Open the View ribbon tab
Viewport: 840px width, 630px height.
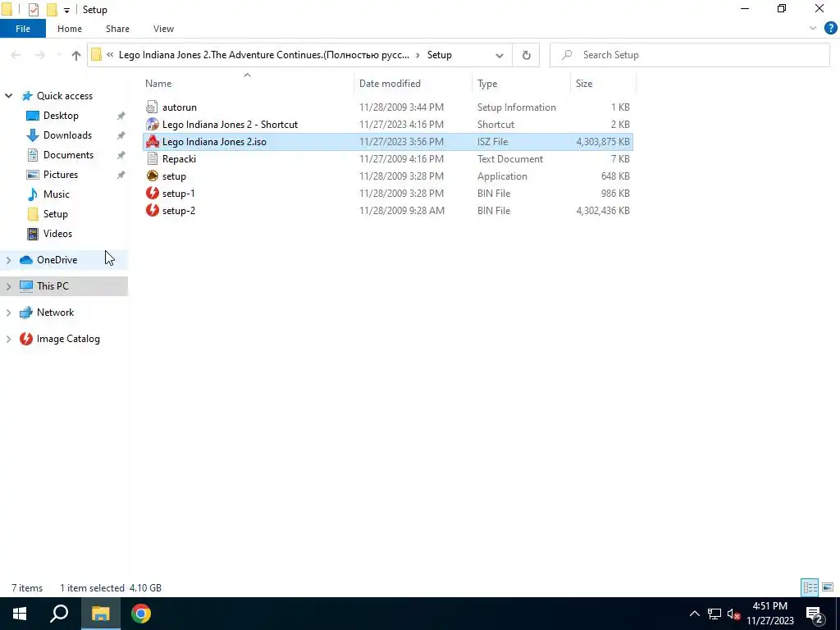click(163, 29)
